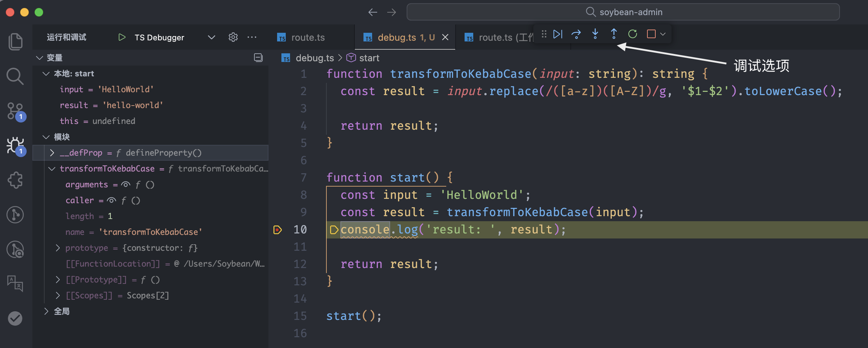This screenshot has height=348, width=868.
Task: Open the Extensions view
Action: click(x=15, y=180)
